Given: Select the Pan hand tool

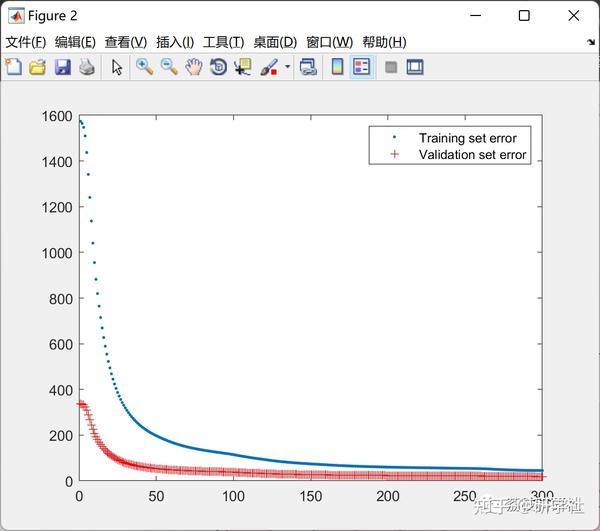Looking at the screenshot, I should pyautogui.click(x=194, y=67).
